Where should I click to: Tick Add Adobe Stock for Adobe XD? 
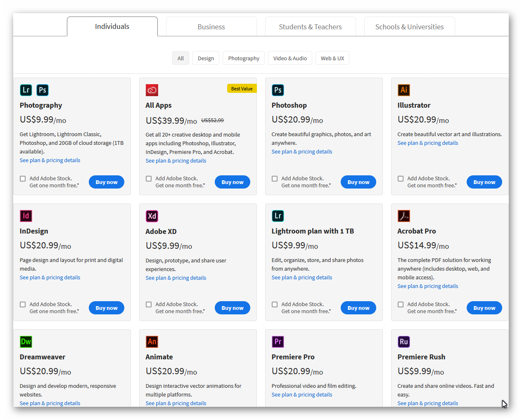[149, 304]
